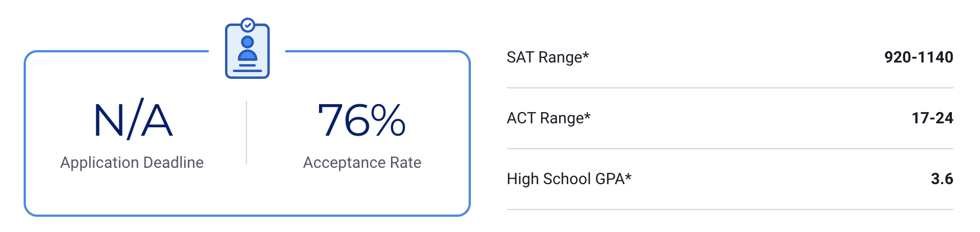The height and width of the screenshot is (232, 980).
Task: Select the 920-1140 SAT score value
Action: (x=918, y=57)
